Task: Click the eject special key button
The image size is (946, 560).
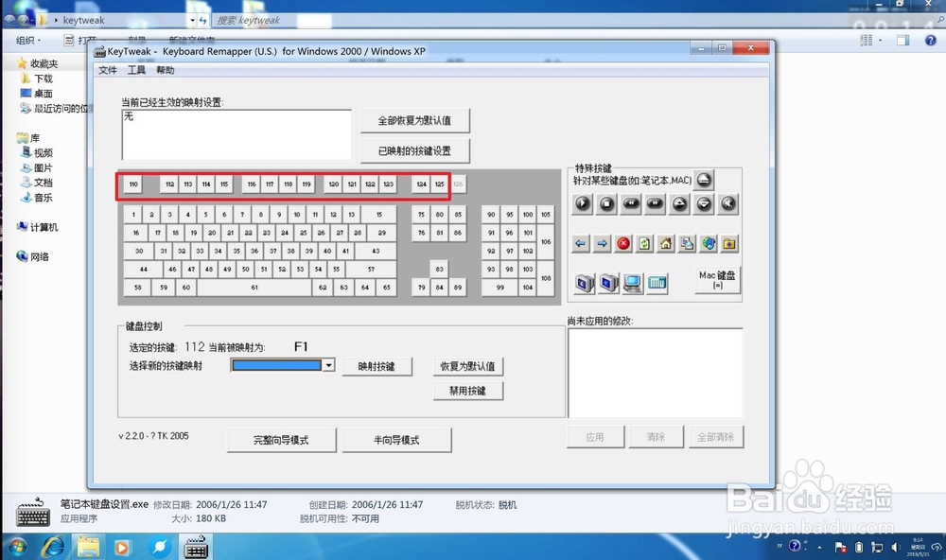Action: pyautogui.click(x=704, y=180)
